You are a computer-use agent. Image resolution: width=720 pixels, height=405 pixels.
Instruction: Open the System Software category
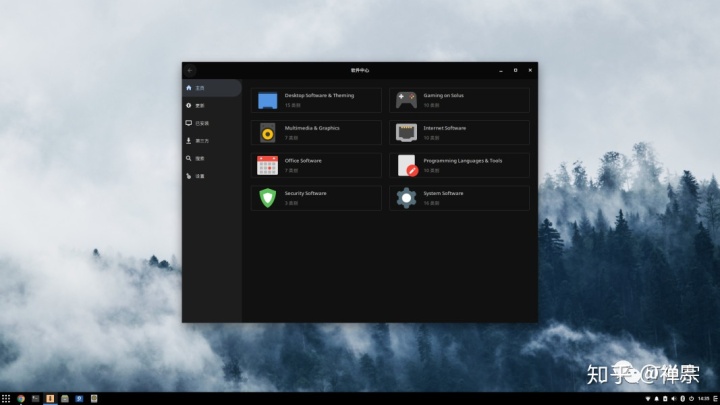(459, 198)
